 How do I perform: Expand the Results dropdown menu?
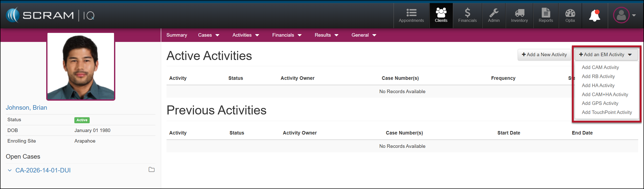pos(326,35)
